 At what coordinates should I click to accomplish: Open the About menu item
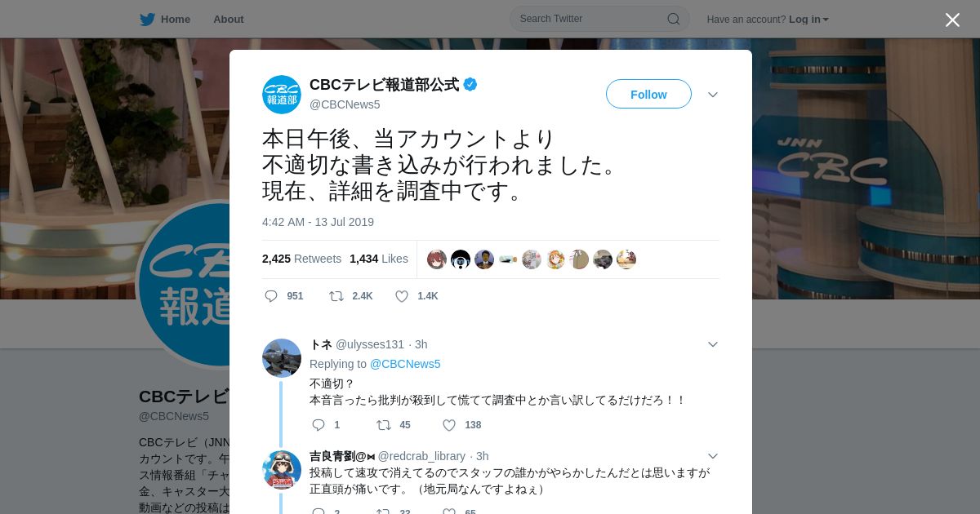228,19
